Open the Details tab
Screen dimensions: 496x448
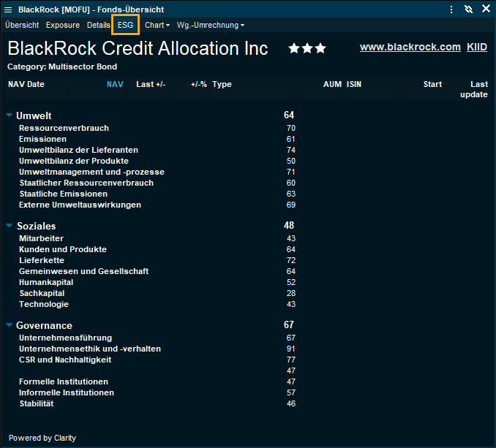pyautogui.click(x=98, y=25)
